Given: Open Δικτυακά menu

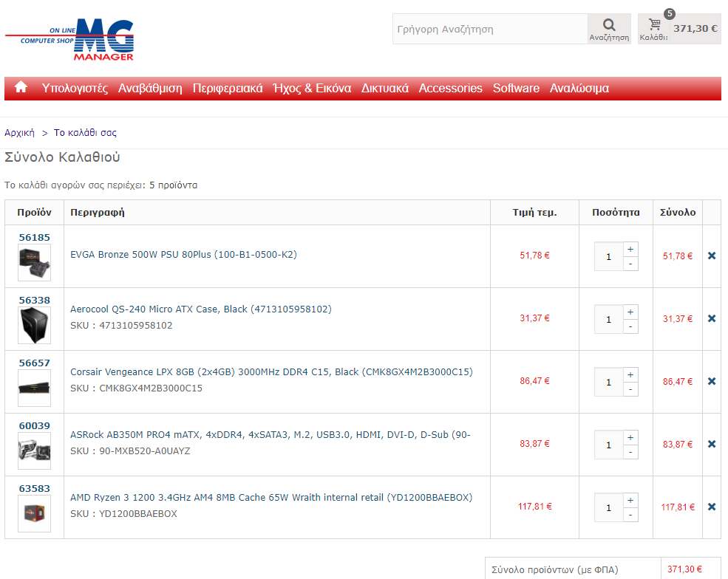Looking at the screenshot, I should click(385, 88).
